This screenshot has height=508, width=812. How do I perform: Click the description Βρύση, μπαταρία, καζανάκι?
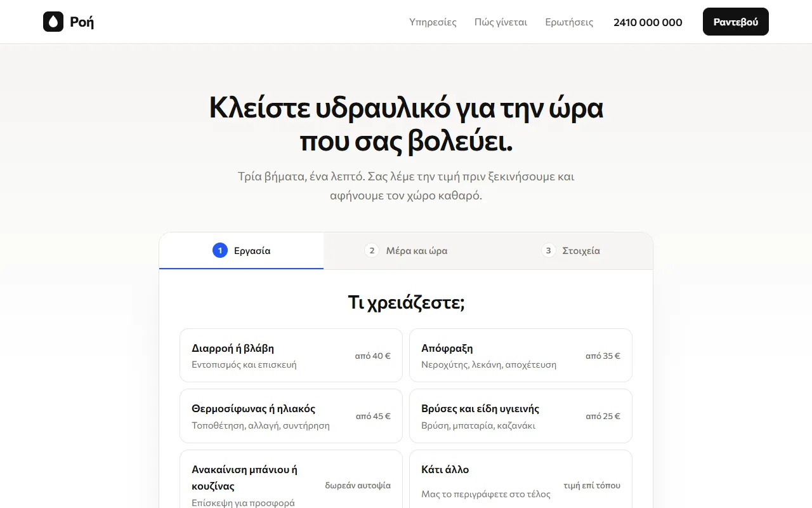478,425
